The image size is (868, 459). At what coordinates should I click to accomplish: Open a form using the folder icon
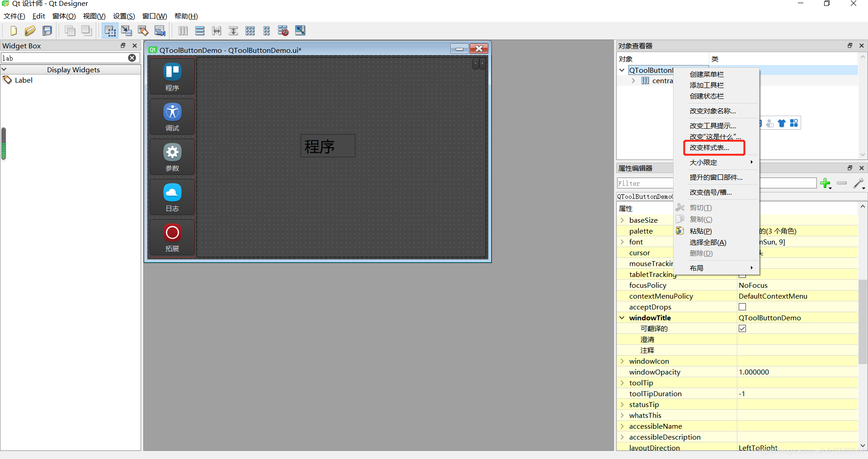pos(30,31)
